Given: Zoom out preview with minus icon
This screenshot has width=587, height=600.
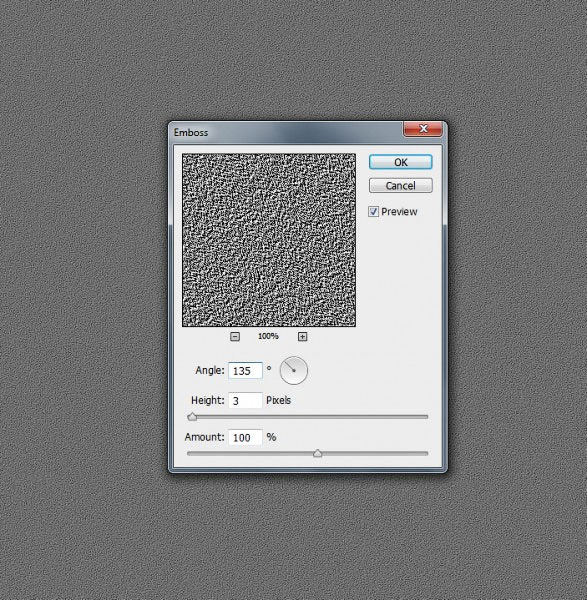Looking at the screenshot, I should pos(235,336).
